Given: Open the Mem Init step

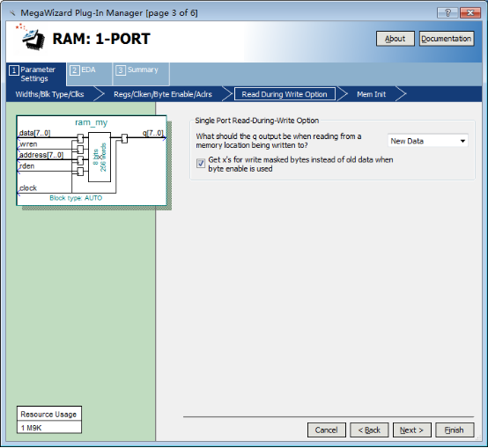Looking at the screenshot, I should tap(372, 94).
